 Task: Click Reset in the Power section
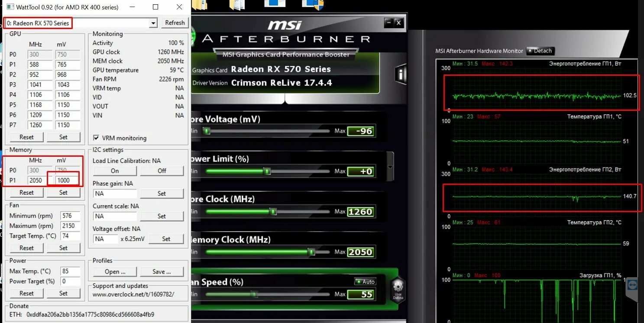tap(26, 293)
